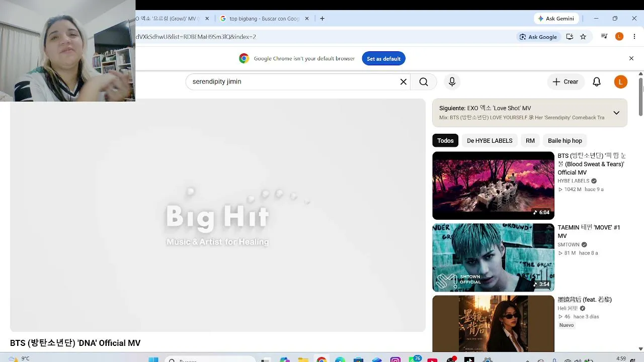Open the Chrome three-dot menu
The width and height of the screenshot is (644, 362).
click(634, 37)
